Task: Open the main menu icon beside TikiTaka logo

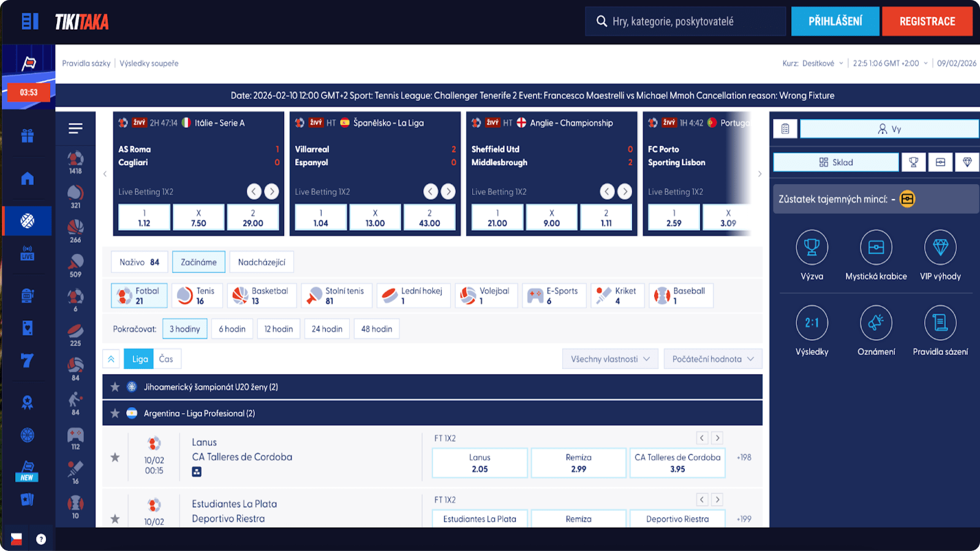Action: point(29,21)
